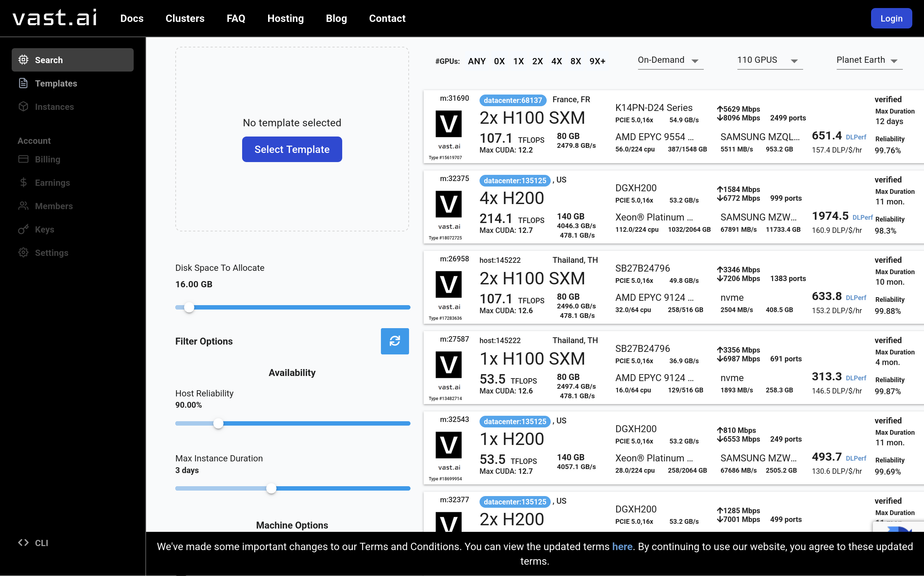Click the CLI code brackets icon

pyautogui.click(x=23, y=542)
